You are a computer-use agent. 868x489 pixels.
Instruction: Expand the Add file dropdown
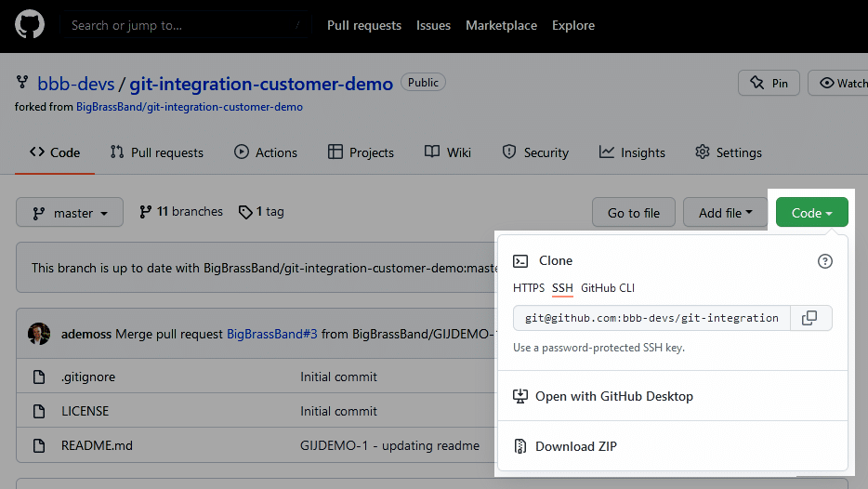[x=725, y=213]
